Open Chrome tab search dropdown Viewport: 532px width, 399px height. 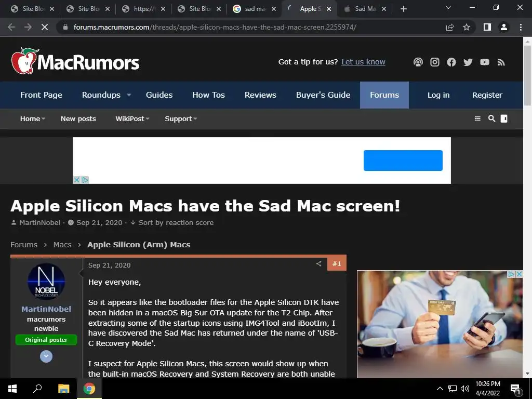pyautogui.click(x=448, y=7)
